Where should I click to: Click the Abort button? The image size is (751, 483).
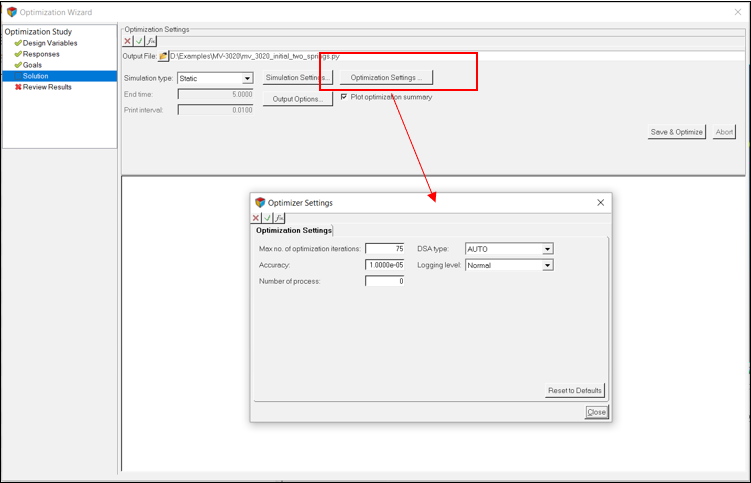click(x=724, y=132)
